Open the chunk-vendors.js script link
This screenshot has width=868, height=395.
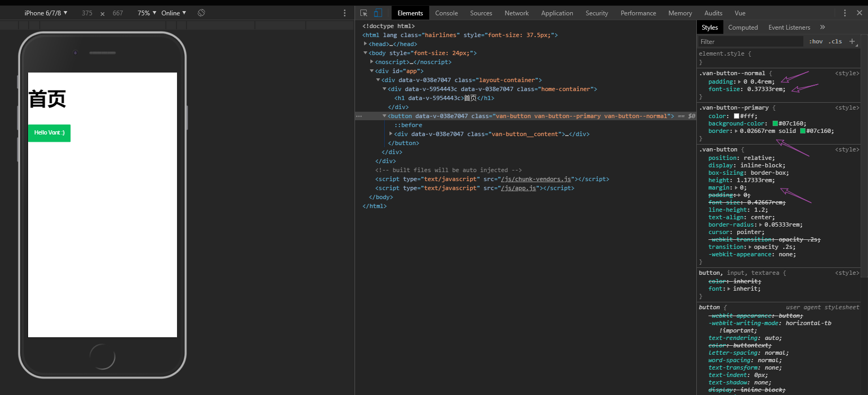coord(536,179)
